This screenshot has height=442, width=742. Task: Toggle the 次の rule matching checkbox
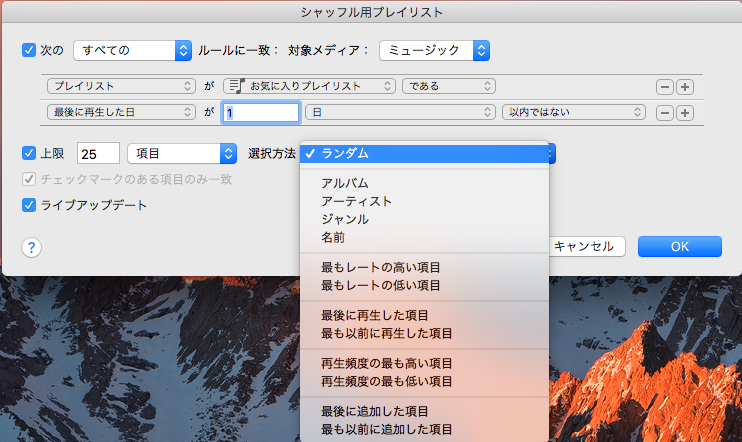(28, 50)
